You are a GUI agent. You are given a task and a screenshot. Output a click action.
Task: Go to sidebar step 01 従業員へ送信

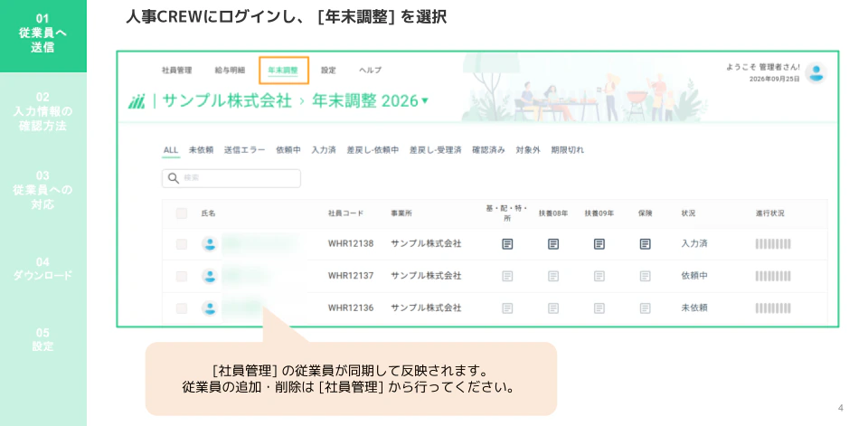(x=43, y=33)
